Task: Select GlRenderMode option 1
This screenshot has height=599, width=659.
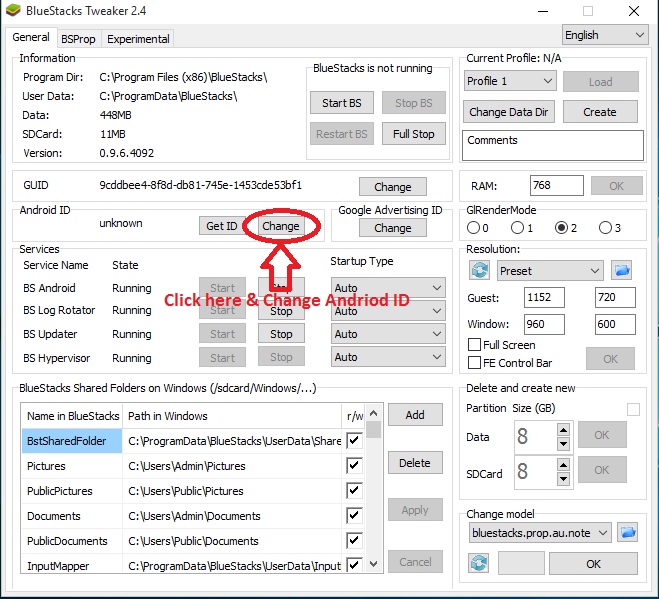Action: click(517, 228)
